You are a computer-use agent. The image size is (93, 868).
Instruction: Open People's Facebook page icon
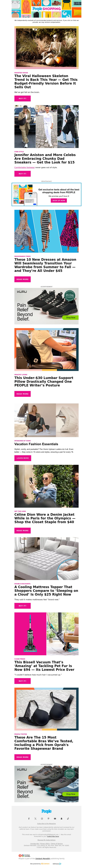(x=29, y=819)
